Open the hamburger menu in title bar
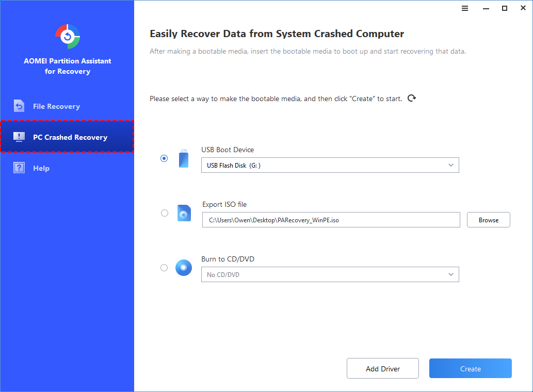 pyautogui.click(x=465, y=8)
